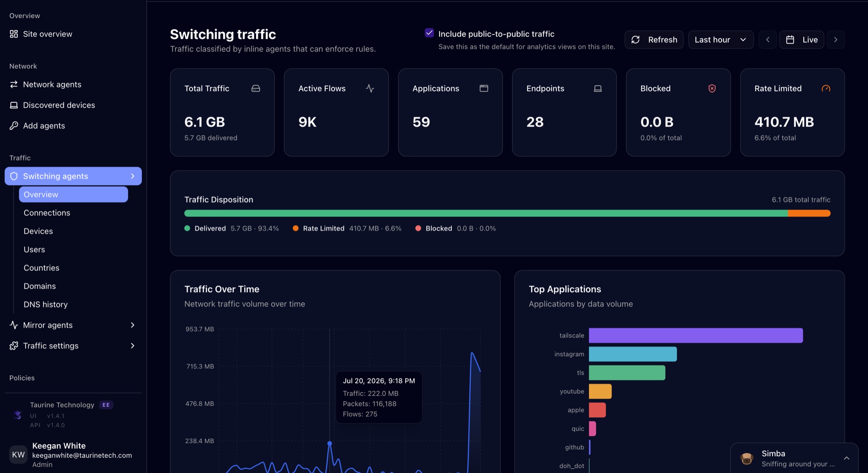The width and height of the screenshot is (868, 473).
Task: Click the Add agents key icon
Action: (x=14, y=126)
